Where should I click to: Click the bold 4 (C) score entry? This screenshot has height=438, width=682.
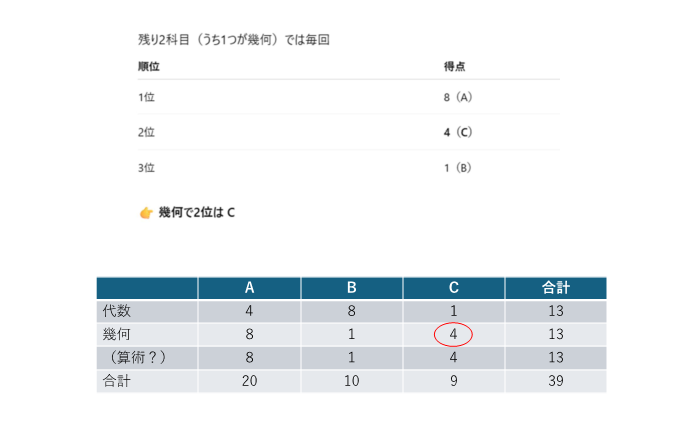coord(457,132)
